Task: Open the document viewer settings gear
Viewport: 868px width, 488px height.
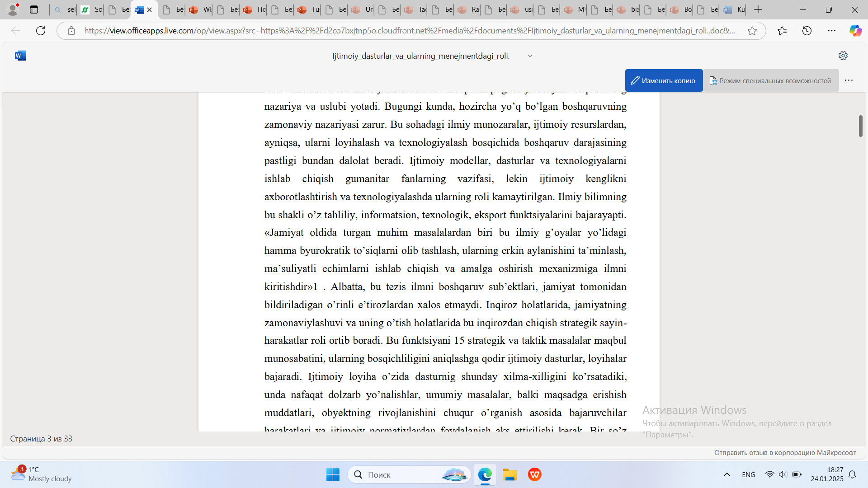Action: pyautogui.click(x=843, y=56)
